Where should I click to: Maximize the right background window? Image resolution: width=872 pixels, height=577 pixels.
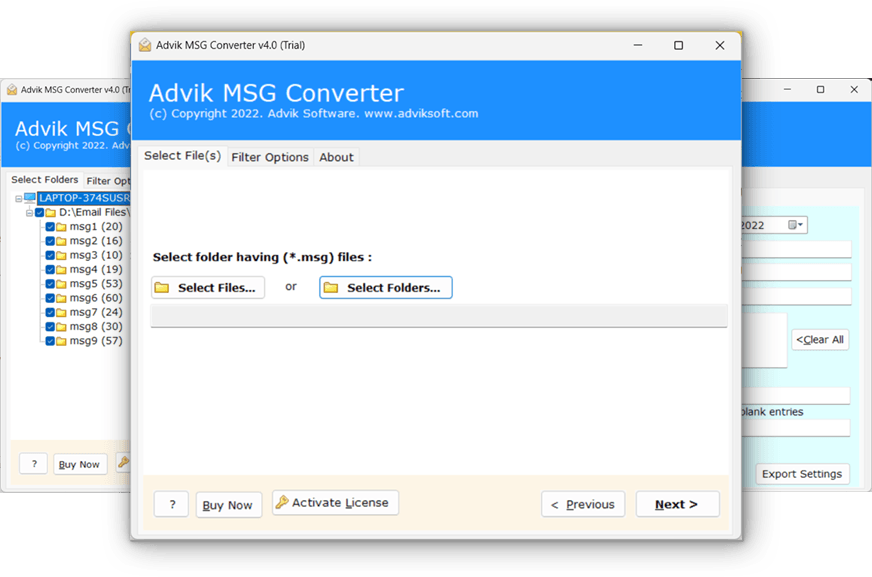point(820,89)
